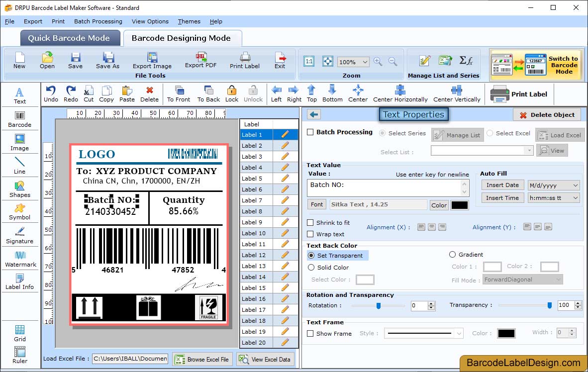Edit Label 5 with pencil icon
Screen dimensions: 588x372
pyautogui.click(x=285, y=179)
